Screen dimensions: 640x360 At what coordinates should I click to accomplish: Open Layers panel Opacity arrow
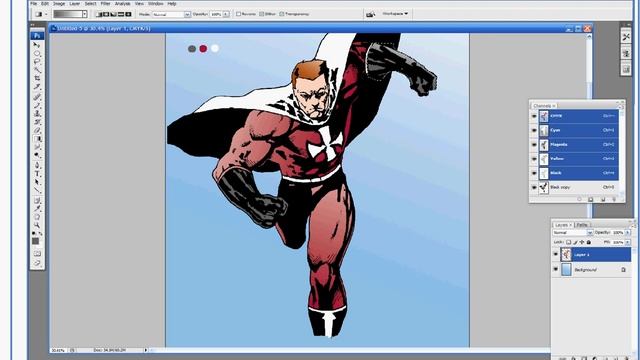[x=628, y=233]
